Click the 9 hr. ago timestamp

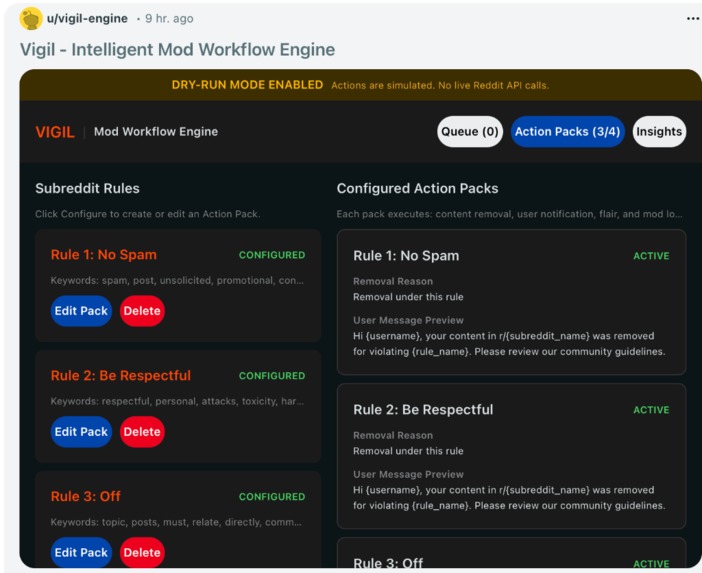pos(169,19)
